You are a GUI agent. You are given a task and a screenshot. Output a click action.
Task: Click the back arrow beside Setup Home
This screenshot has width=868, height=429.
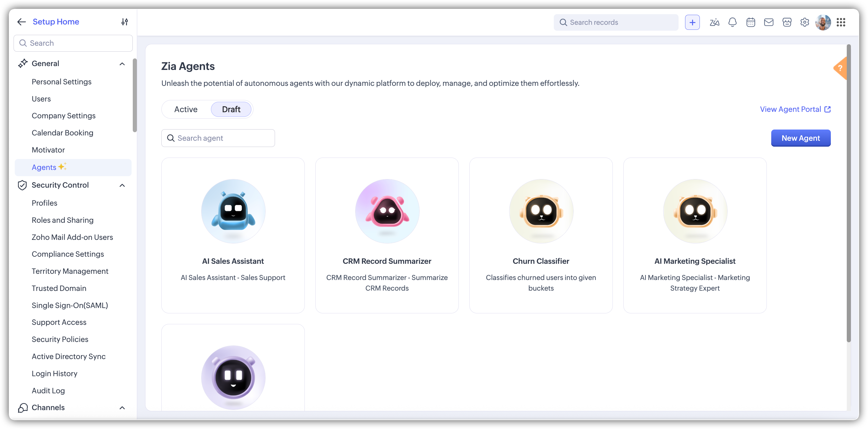pos(22,22)
